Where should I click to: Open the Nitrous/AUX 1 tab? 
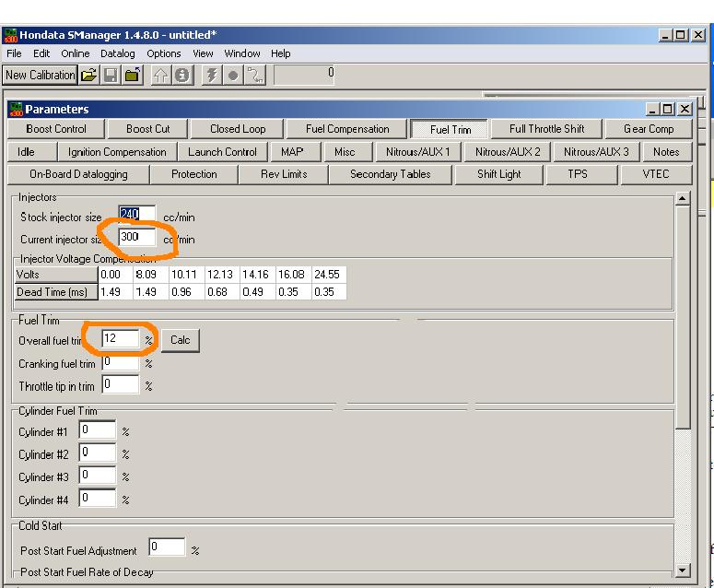(x=417, y=152)
